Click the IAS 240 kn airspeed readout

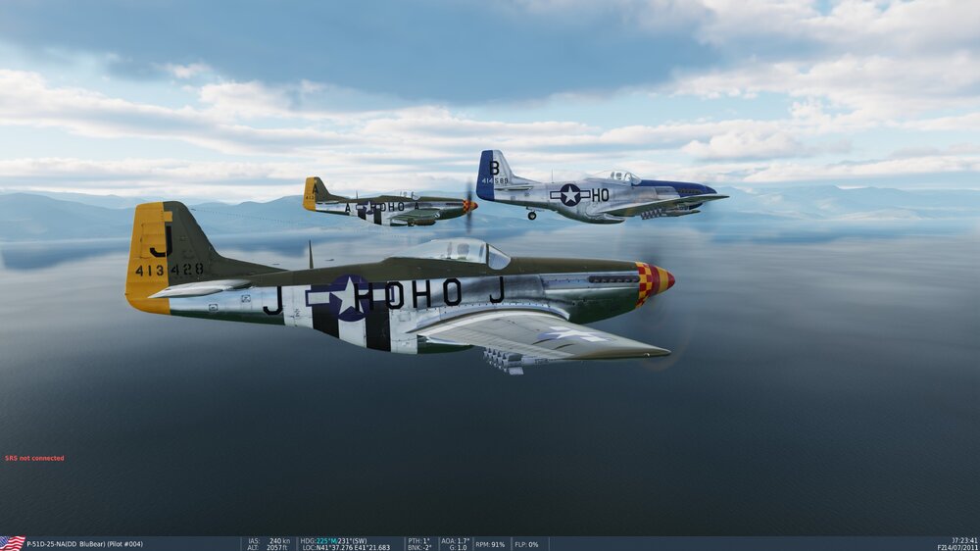[x=269, y=540]
